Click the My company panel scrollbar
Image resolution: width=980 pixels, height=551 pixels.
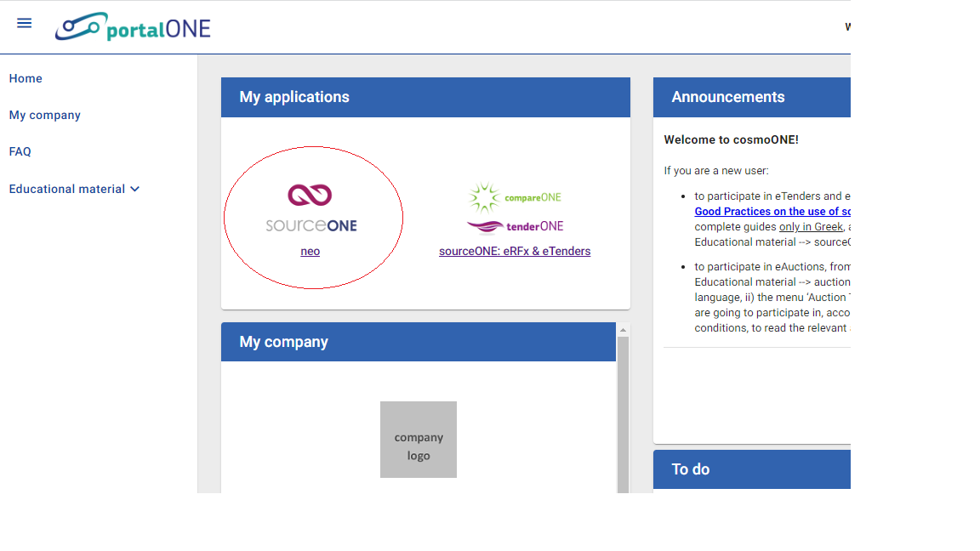coord(623,408)
